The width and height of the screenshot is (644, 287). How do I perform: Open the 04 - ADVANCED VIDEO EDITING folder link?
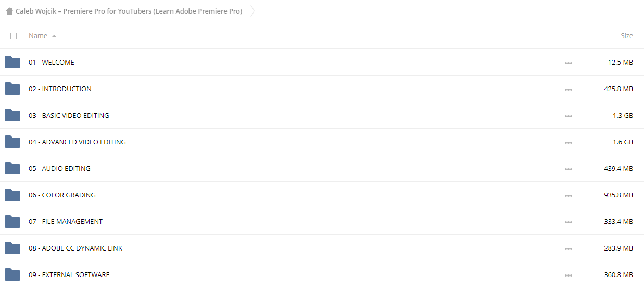[77, 142]
